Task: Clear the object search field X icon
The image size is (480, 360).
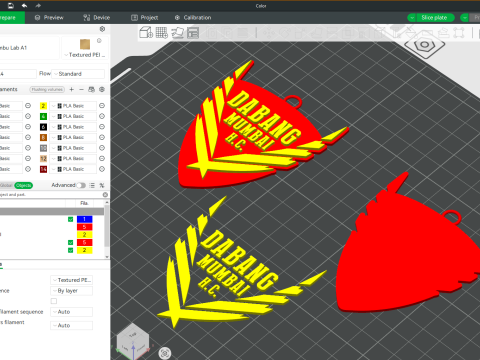Action: [x=105, y=195]
